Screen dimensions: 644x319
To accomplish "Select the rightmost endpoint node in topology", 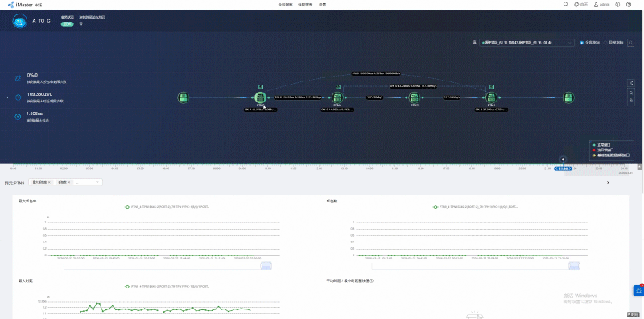I will pos(568,97).
